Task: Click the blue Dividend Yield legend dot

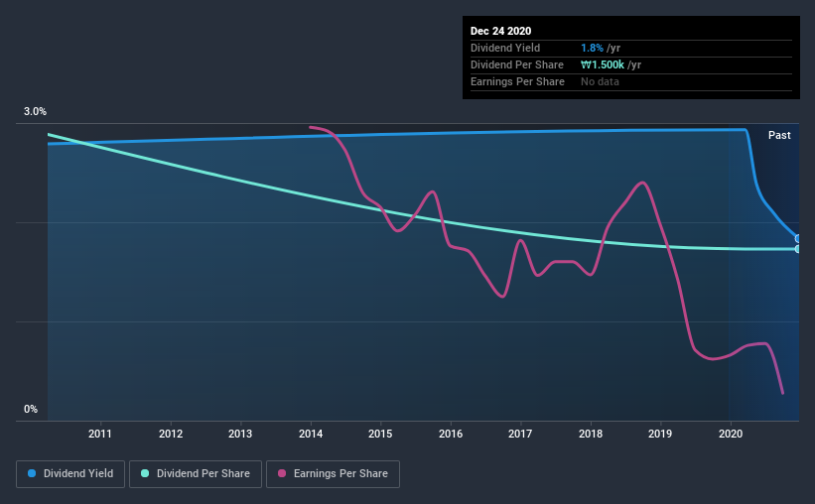Action: click(32, 473)
